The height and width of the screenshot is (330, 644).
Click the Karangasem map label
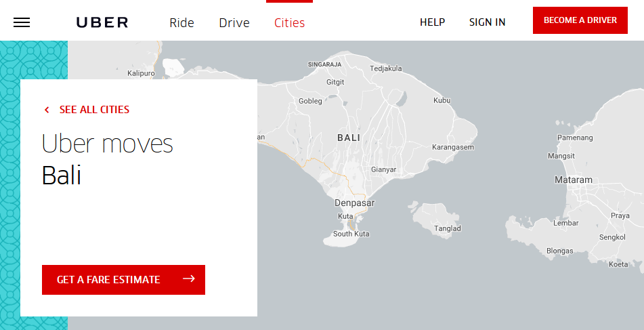point(453,147)
